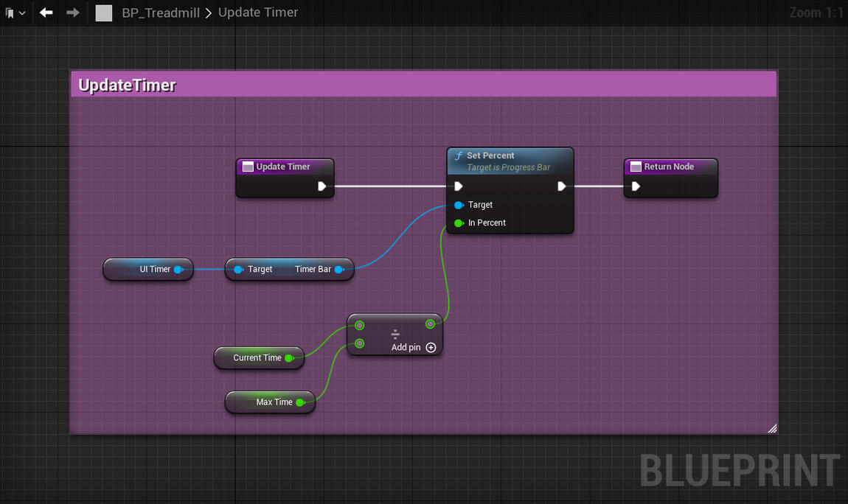848x504 pixels.
Task: Click the UI Timer variable output pin
Action: coord(178,270)
